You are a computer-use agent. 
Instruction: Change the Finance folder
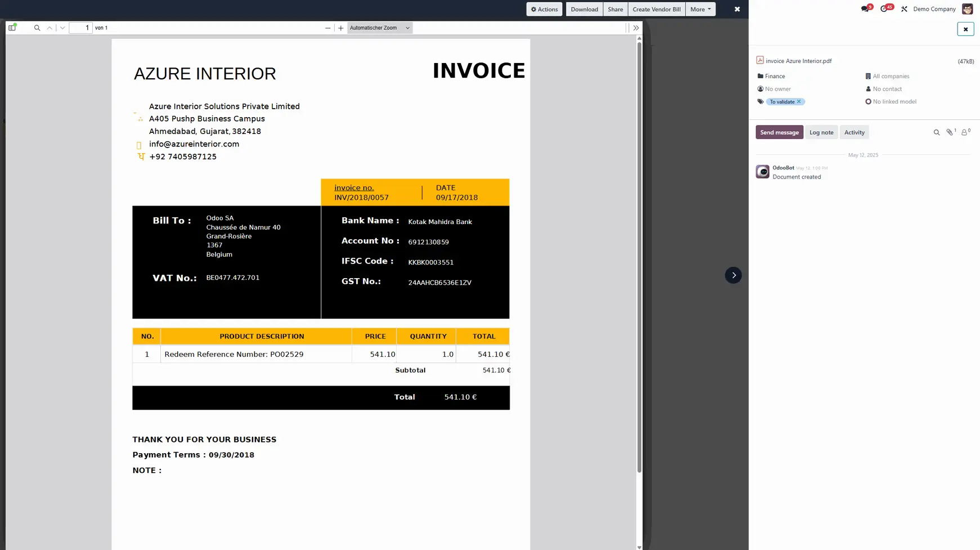[x=775, y=76]
